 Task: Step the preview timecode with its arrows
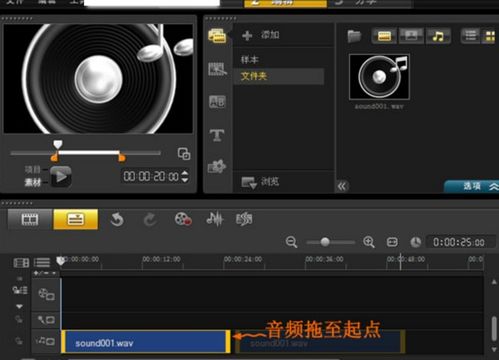(x=185, y=176)
